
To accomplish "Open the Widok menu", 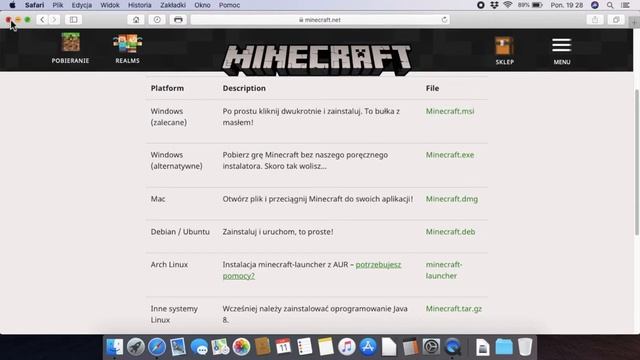I will tap(110, 5).
